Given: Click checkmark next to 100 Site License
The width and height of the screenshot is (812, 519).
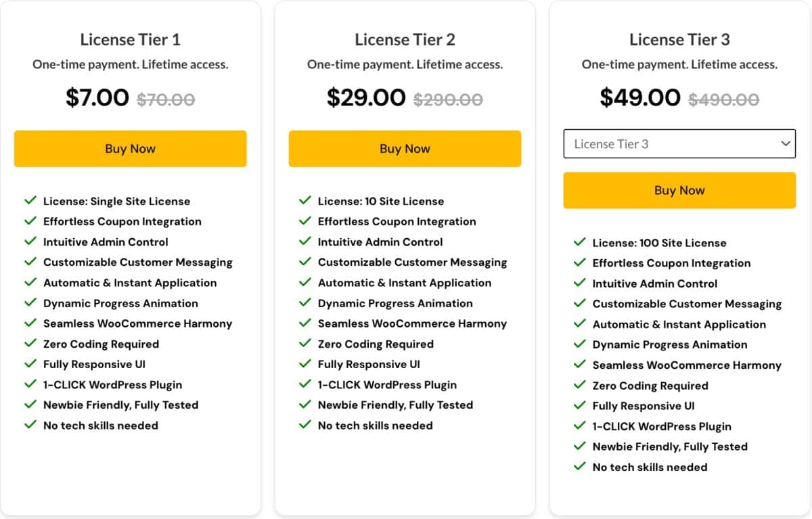Looking at the screenshot, I should click(580, 242).
